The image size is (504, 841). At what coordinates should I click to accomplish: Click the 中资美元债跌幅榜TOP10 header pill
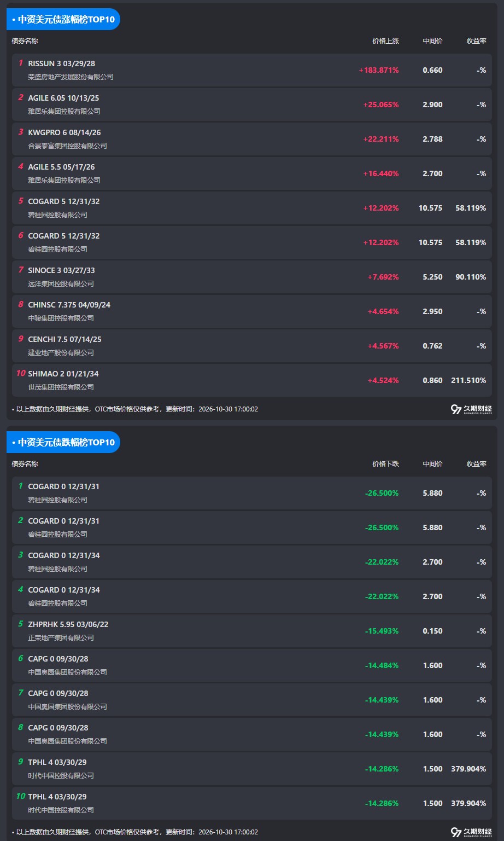pyautogui.click(x=63, y=442)
